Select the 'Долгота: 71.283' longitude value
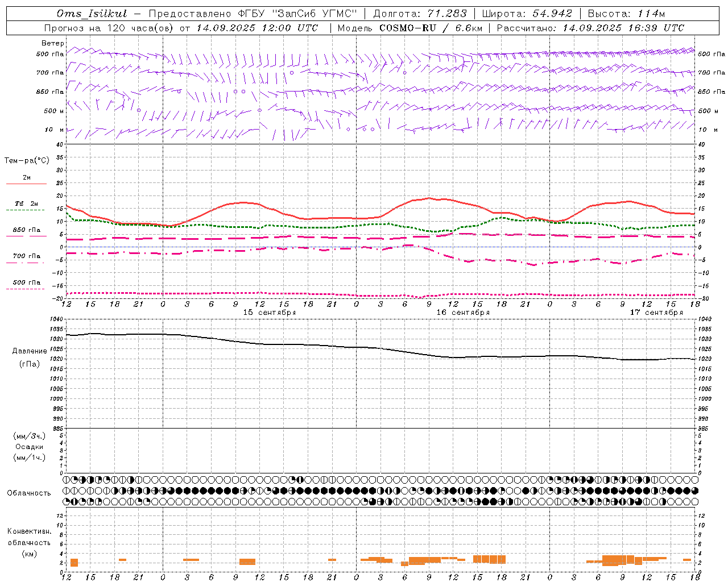728x582 pixels. click(x=420, y=14)
